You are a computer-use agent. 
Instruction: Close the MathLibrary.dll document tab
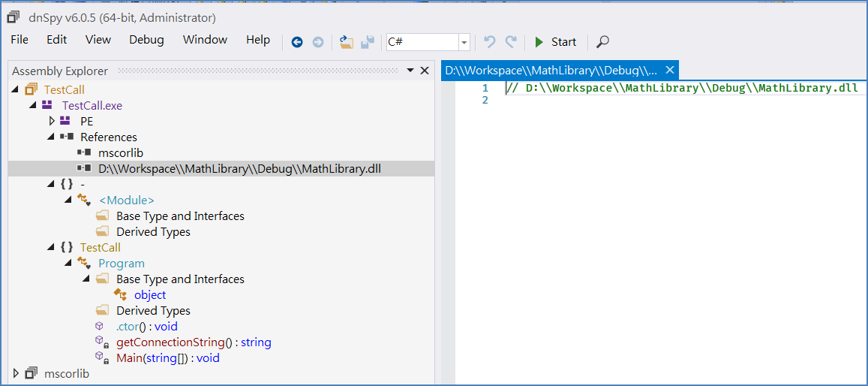click(x=671, y=70)
